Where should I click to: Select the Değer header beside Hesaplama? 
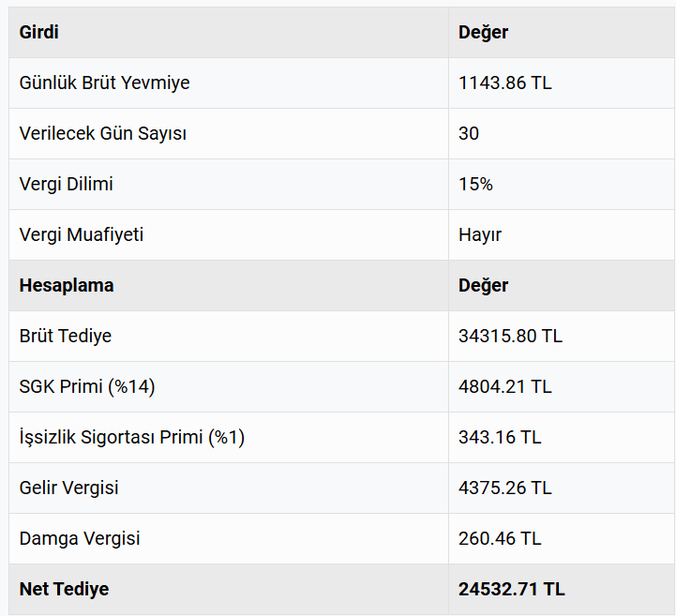tap(483, 285)
